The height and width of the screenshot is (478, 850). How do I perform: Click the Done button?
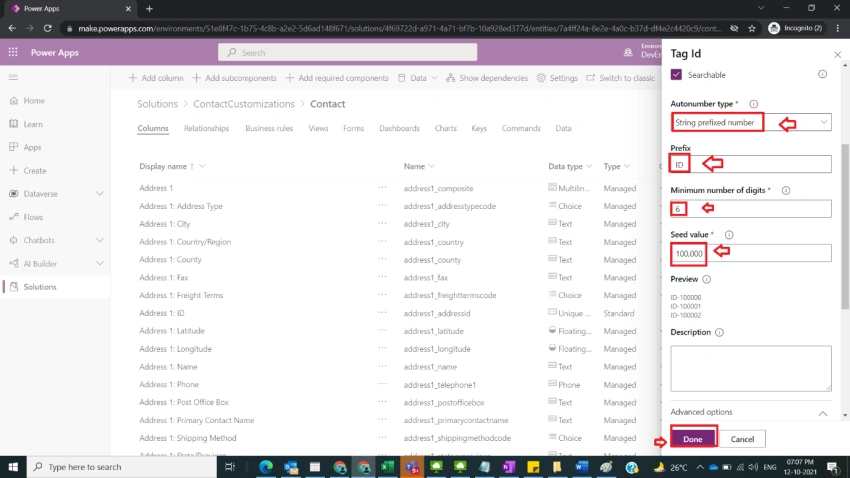click(x=693, y=439)
